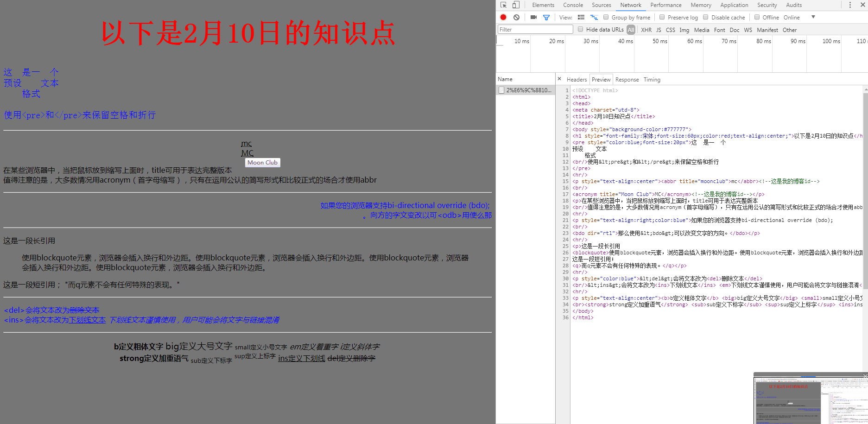Screen dimensions: 868x424
Task: Filter requests by Other type
Action: click(790, 30)
